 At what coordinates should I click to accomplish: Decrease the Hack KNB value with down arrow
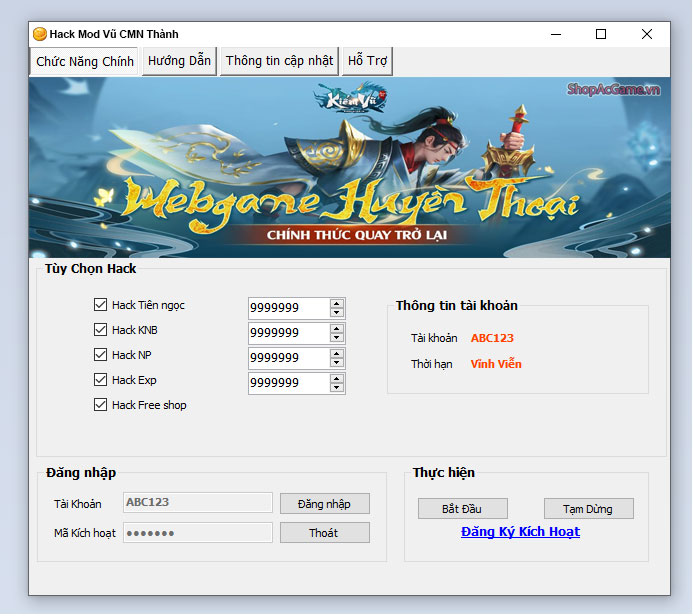click(x=337, y=338)
